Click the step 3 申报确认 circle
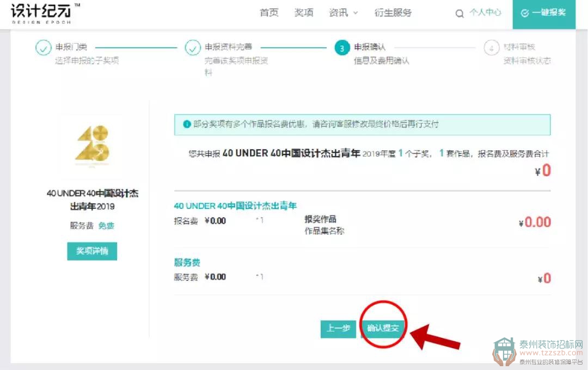The height and width of the screenshot is (370, 588). [x=342, y=47]
